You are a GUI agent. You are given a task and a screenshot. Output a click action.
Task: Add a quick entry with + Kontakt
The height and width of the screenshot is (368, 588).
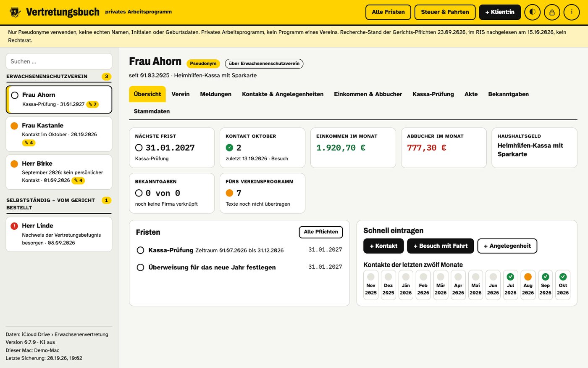point(383,246)
